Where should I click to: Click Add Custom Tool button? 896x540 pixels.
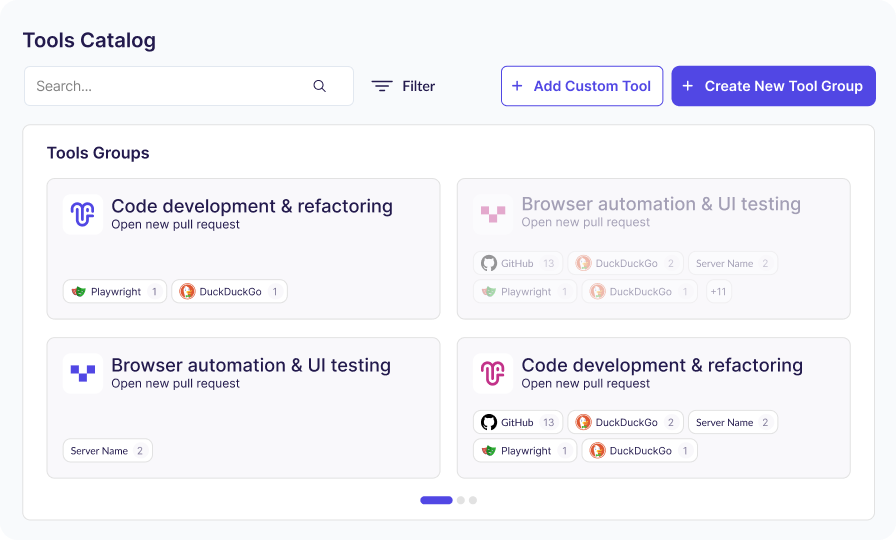coord(582,86)
